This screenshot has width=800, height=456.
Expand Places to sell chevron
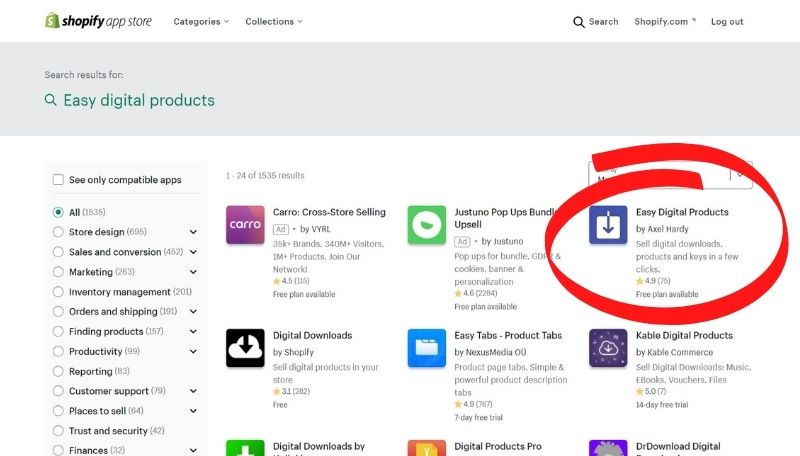point(193,411)
